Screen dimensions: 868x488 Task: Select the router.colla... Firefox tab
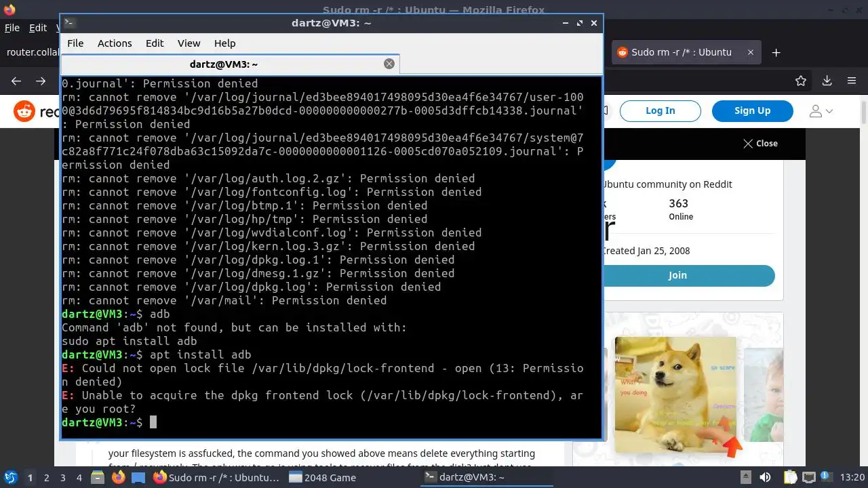(x=32, y=52)
